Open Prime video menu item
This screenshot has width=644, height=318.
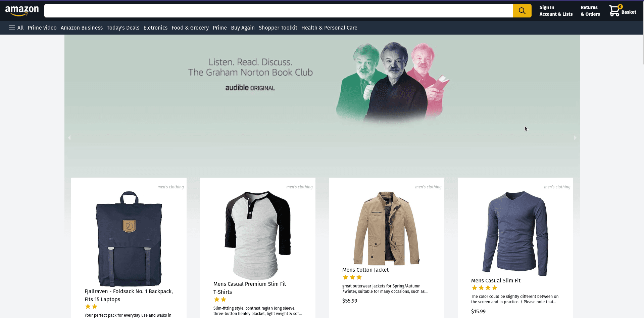click(42, 28)
